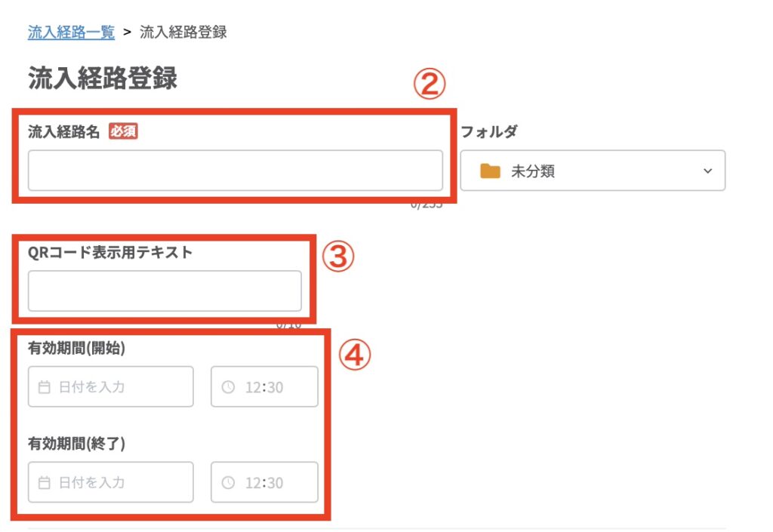Click the clock icon in the 有効期間(開始) time field
Screen dimensions: 773x532
229,387
